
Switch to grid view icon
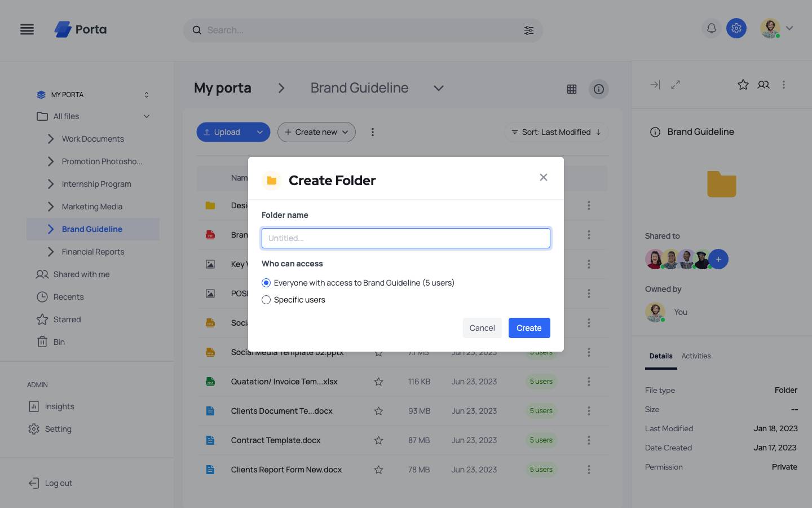[572, 89]
